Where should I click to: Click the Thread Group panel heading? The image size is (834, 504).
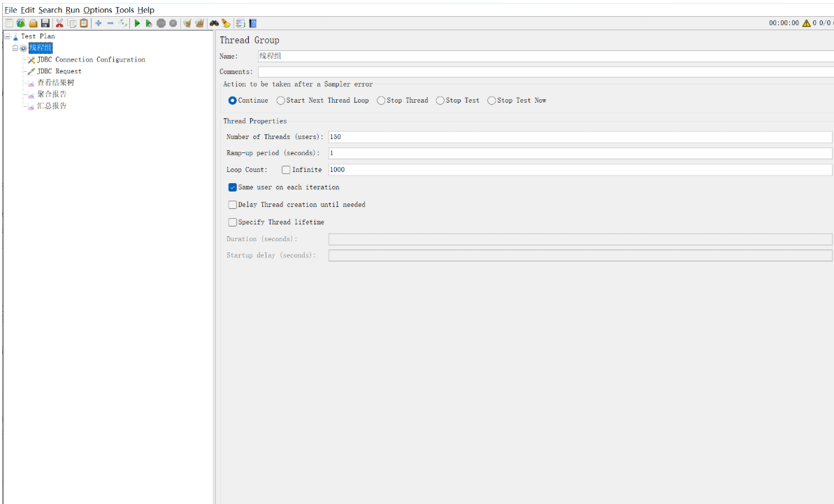(x=250, y=41)
